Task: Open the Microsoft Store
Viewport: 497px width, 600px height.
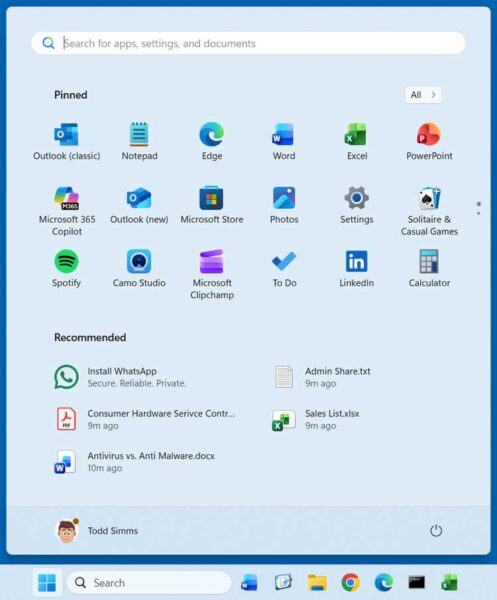Action: [212, 205]
